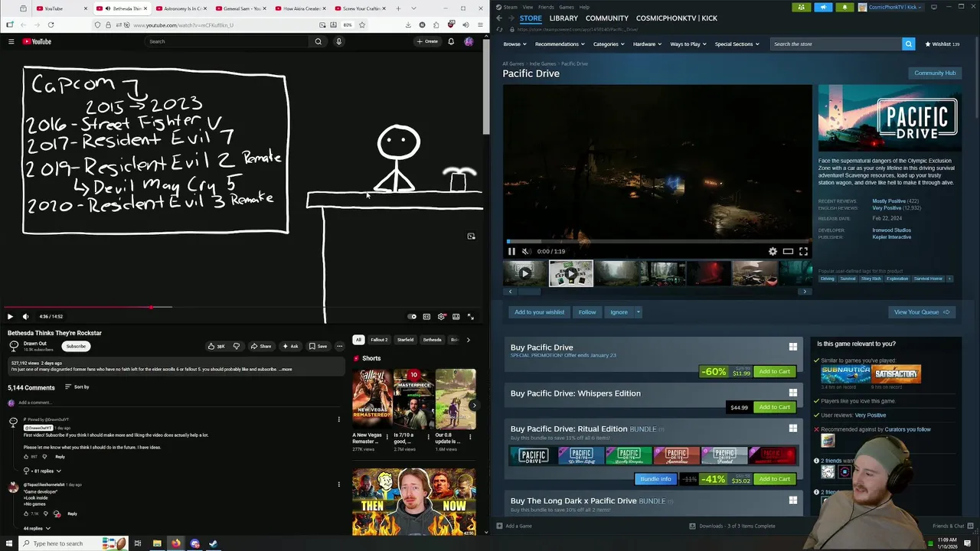The image size is (980, 551).
Task: Subscribe to Drawn Out channel
Action: point(76,346)
